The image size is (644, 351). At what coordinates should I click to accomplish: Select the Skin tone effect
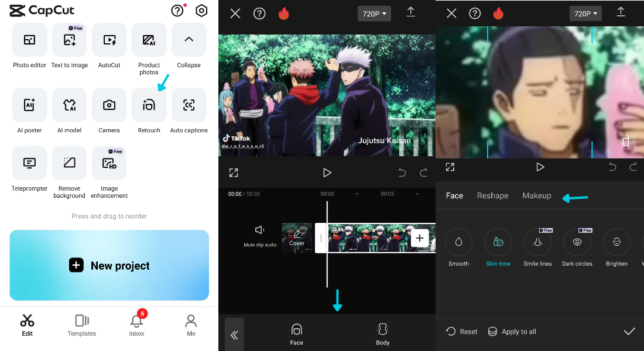point(498,242)
